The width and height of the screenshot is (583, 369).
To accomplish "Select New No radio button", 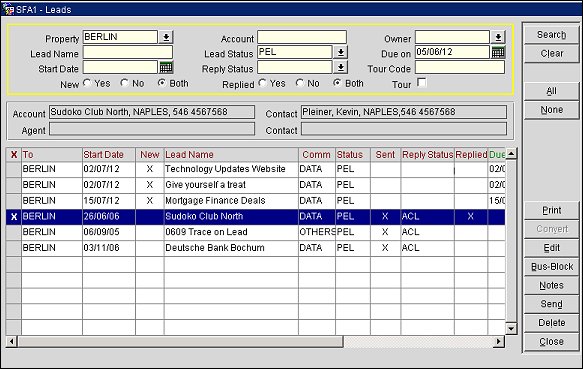I will click(x=124, y=83).
